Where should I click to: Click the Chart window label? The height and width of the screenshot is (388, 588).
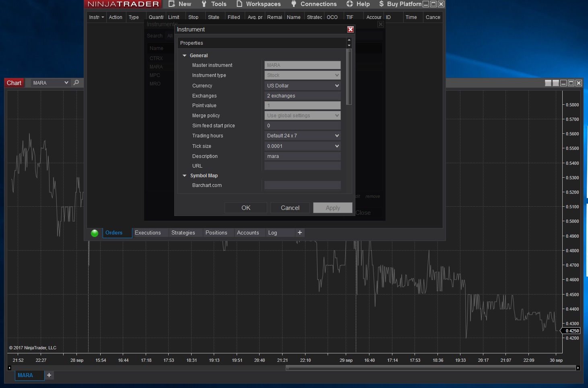tap(14, 83)
